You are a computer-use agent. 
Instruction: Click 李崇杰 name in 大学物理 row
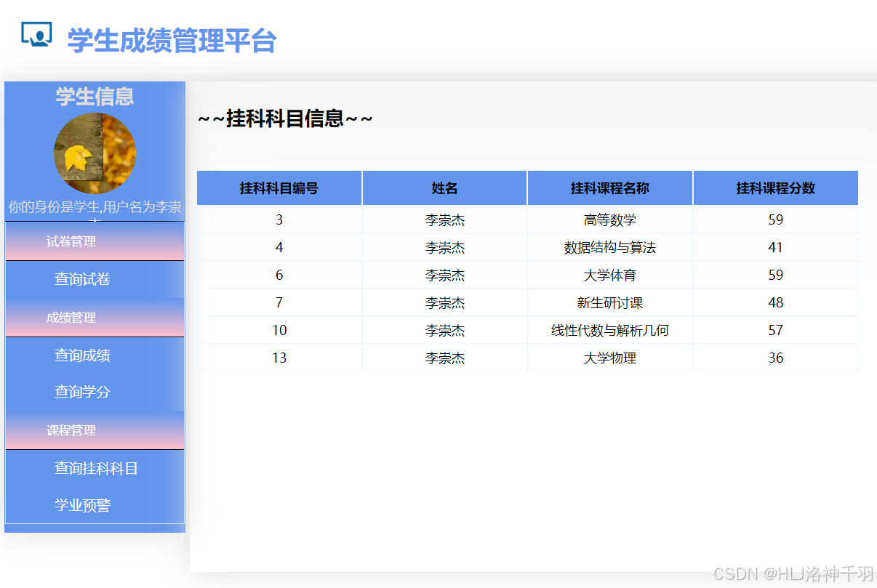click(x=444, y=358)
